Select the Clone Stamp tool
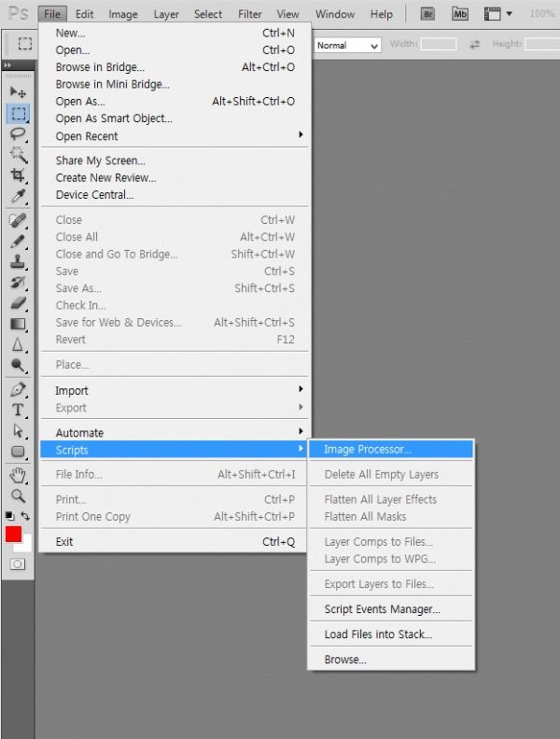 (18, 261)
